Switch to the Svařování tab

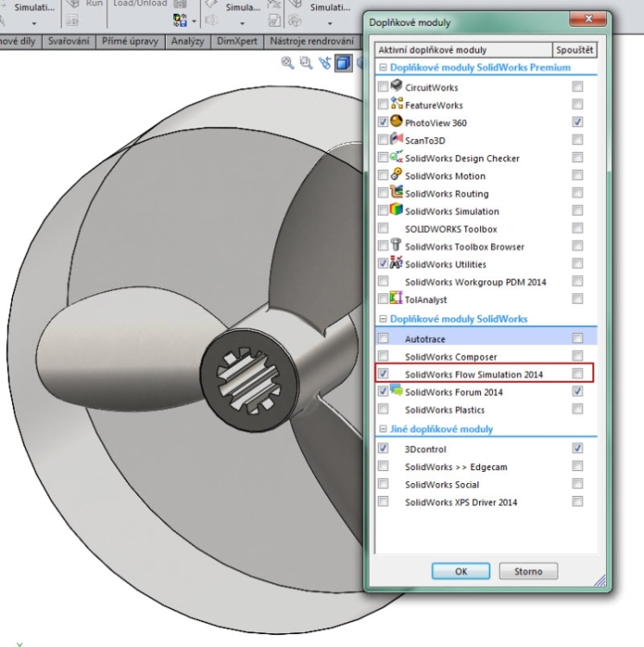(68, 41)
